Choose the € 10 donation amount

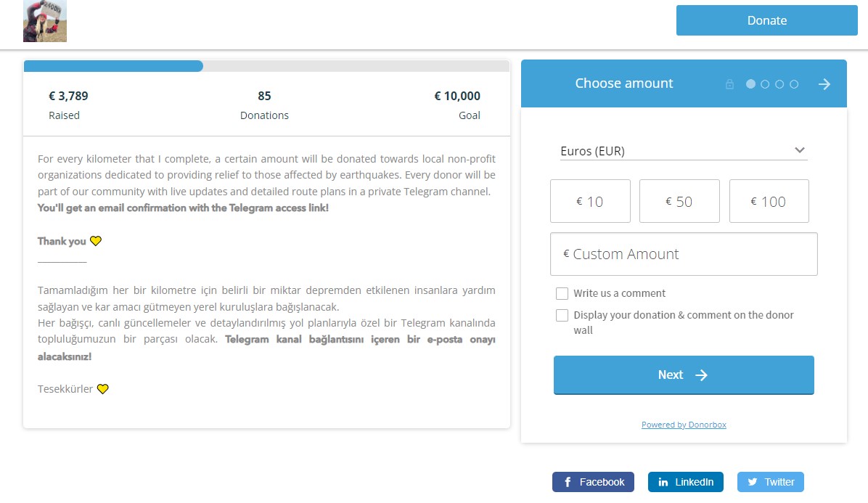(x=590, y=201)
